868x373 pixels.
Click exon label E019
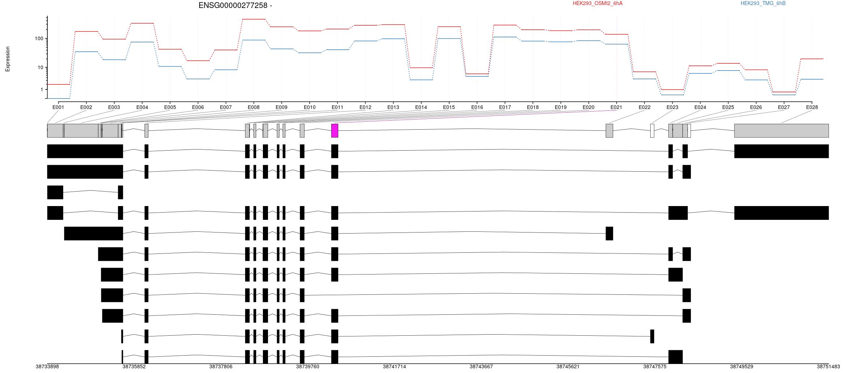pyautogui.click(x=561, y=107)
